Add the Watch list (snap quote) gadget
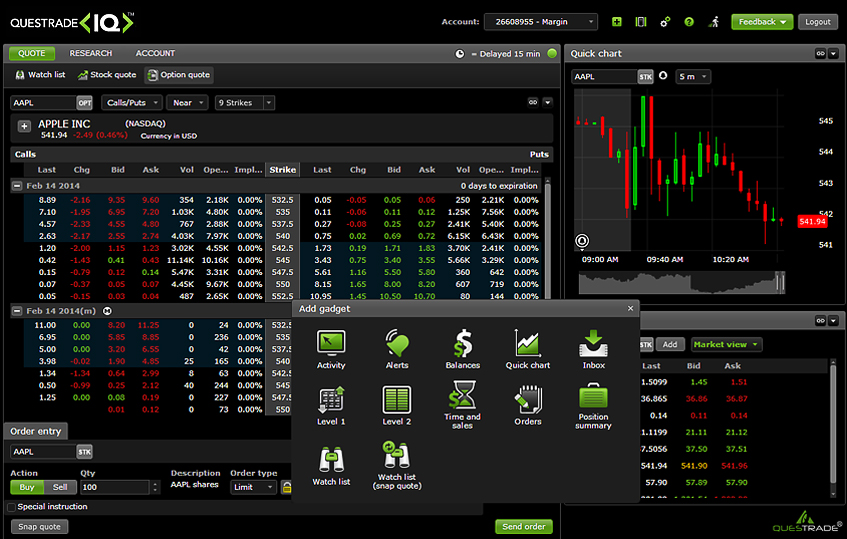This screenshot has width=847, height=539. pos(396,466)
